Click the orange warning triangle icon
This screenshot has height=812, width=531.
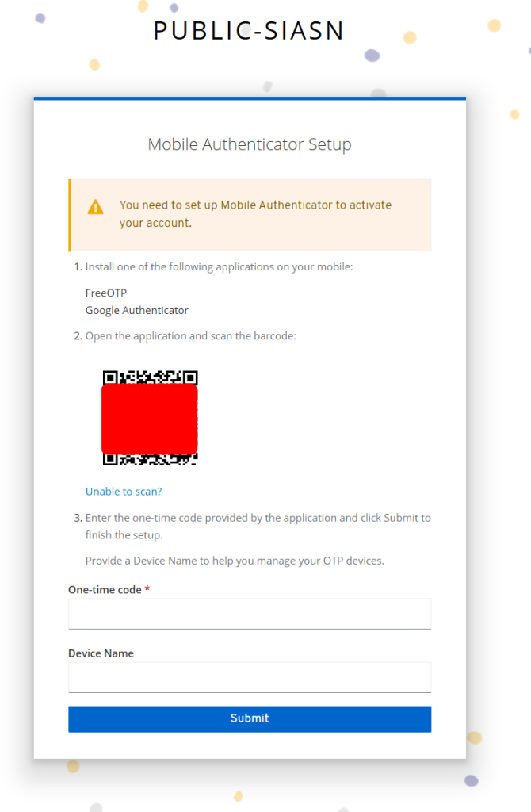click(x=95, y=207)
